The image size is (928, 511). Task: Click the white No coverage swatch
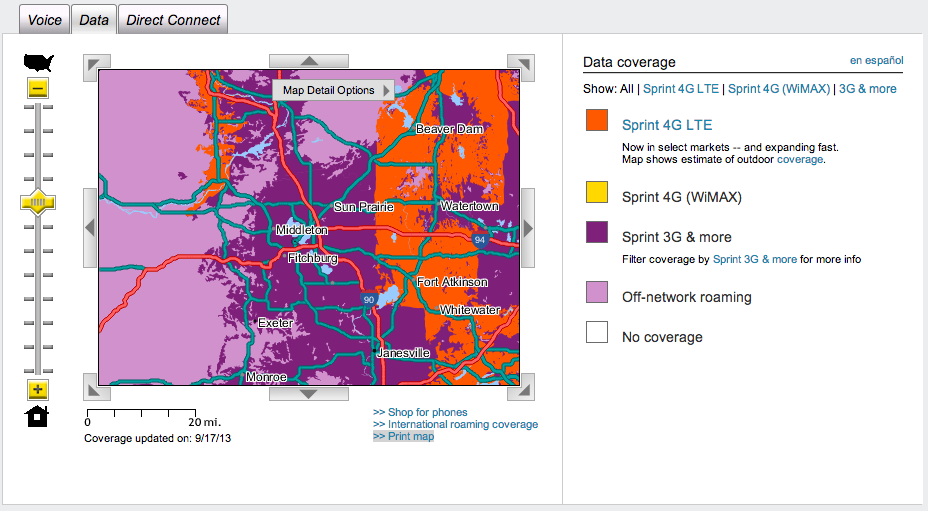tap(597, 332)
